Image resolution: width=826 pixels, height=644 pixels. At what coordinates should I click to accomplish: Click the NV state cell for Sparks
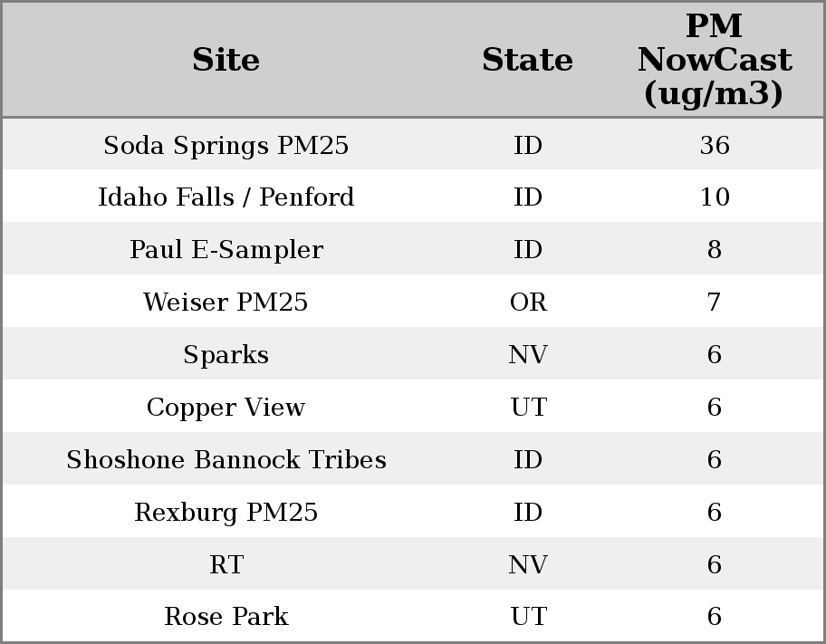(x=528, y=355)
